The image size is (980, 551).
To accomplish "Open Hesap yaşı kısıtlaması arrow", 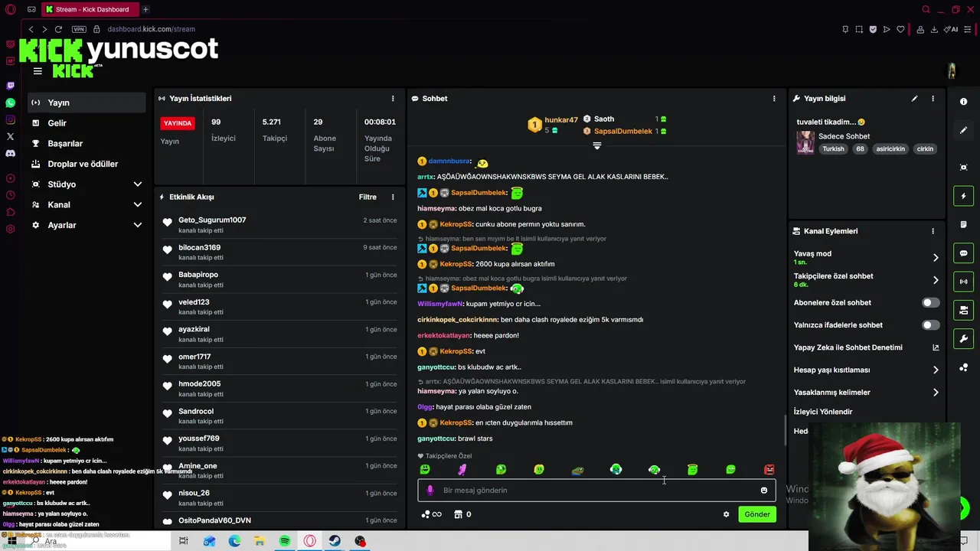I will click(936, 370).
